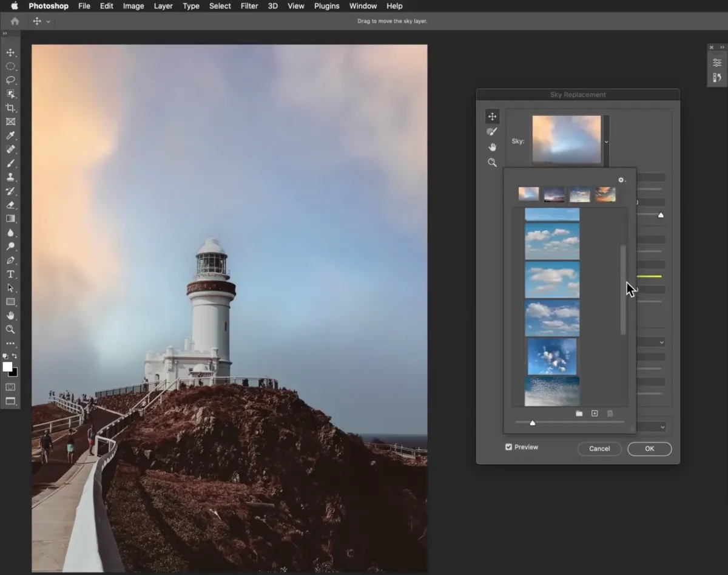
Task: Click the foreground color swatch
Action: [8, 367]
